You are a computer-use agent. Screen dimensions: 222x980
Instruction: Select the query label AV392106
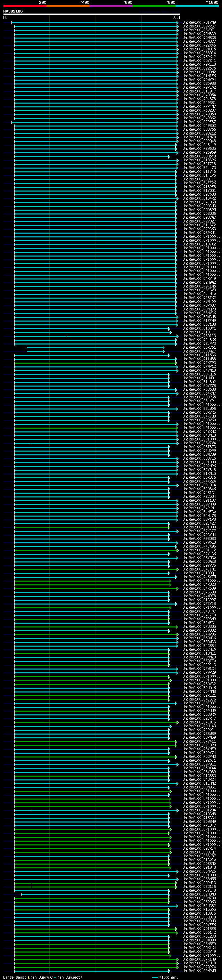coord(13,11)
